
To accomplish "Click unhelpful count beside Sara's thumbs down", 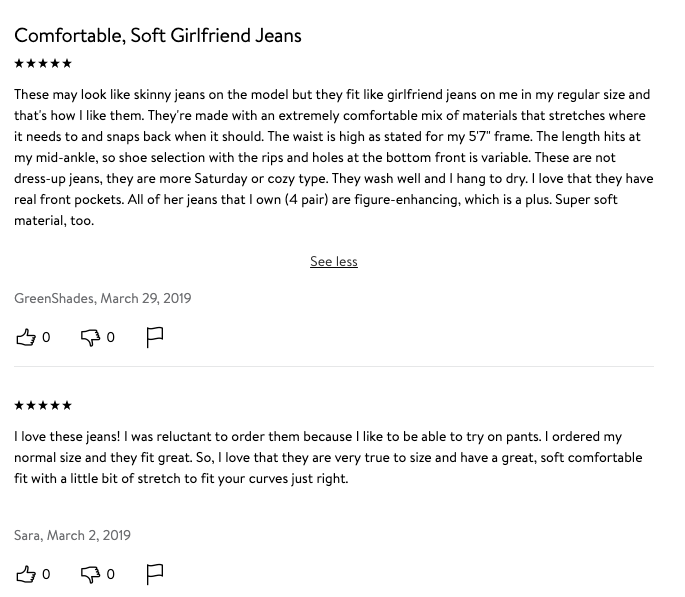I will point(111,574).
